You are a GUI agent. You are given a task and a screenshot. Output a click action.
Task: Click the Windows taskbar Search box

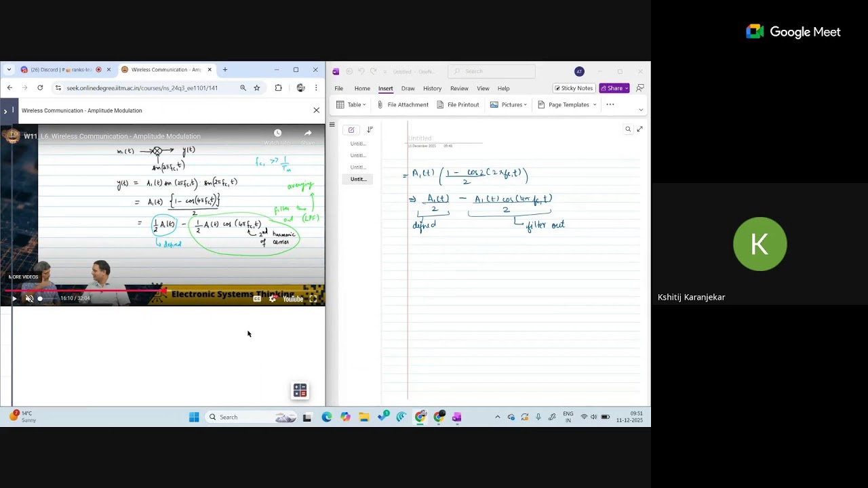tap(252, 417)
